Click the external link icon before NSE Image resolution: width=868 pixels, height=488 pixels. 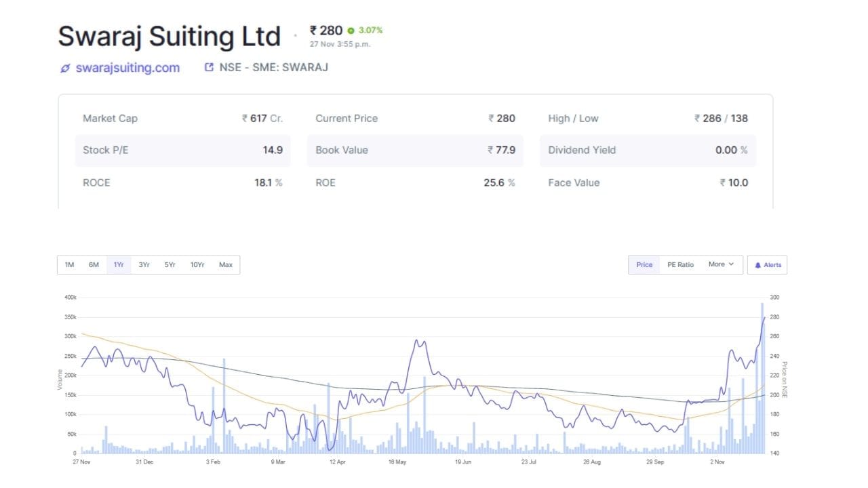tap(210, 68)
